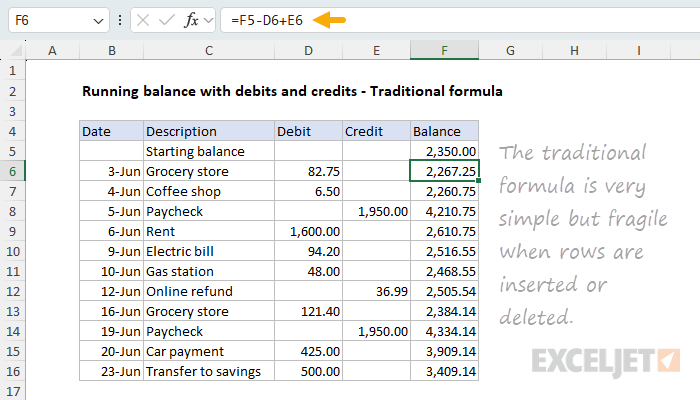700x400 pixels.
Task: Click the 'Description' header cell
Action: point(209,131)
